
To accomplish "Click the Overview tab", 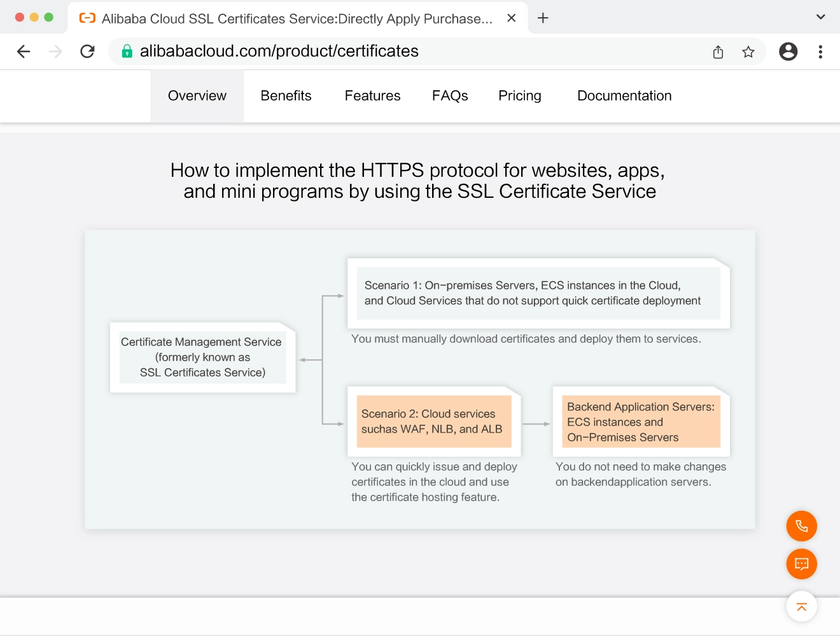I will click(197, 96).
